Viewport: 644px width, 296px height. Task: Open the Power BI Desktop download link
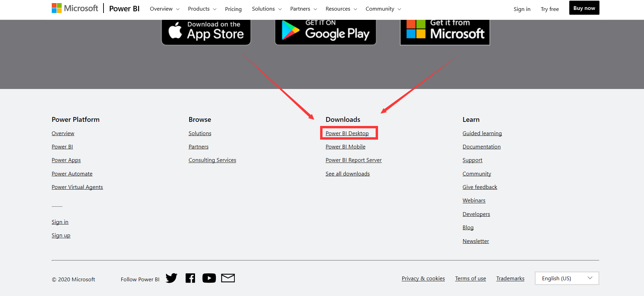click(x=347, y=133)
